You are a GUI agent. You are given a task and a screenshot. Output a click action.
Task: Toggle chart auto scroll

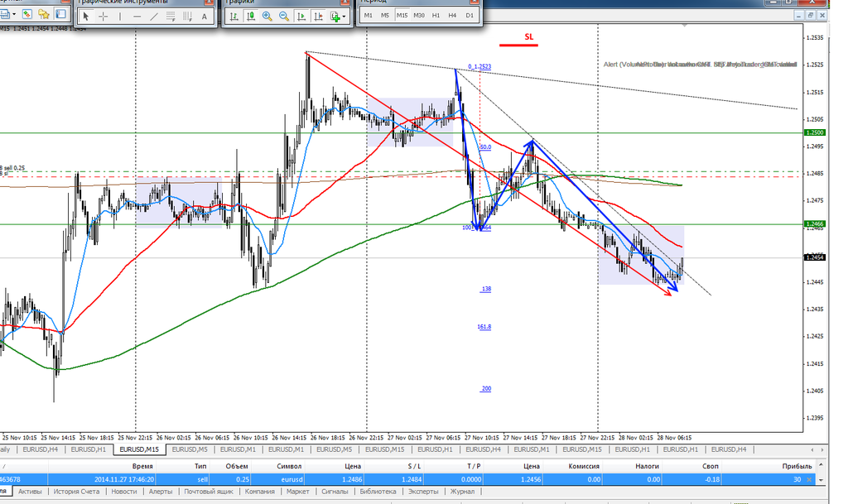click(x=301, y=17)
